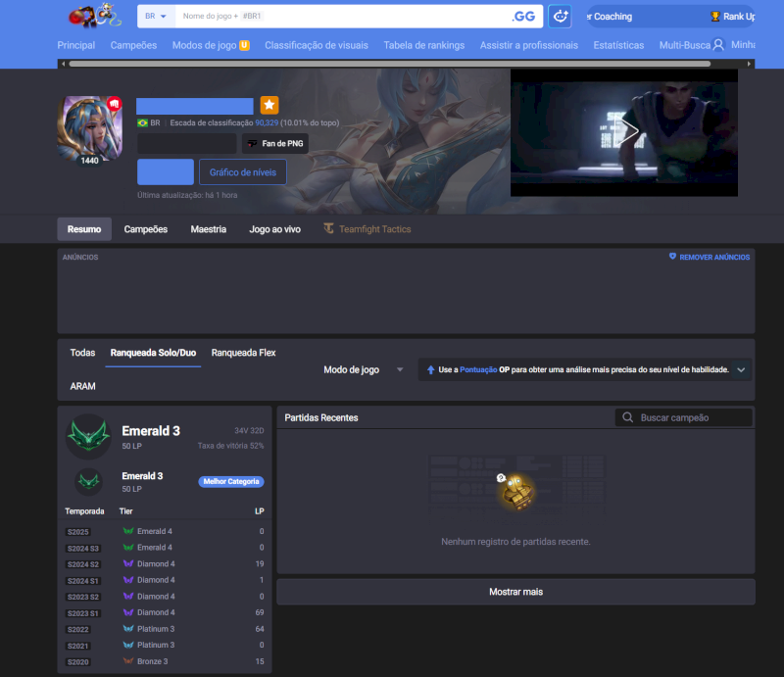The image size is (784, 677).
Task: Click the .GG search button
Action: click(523, 17)
